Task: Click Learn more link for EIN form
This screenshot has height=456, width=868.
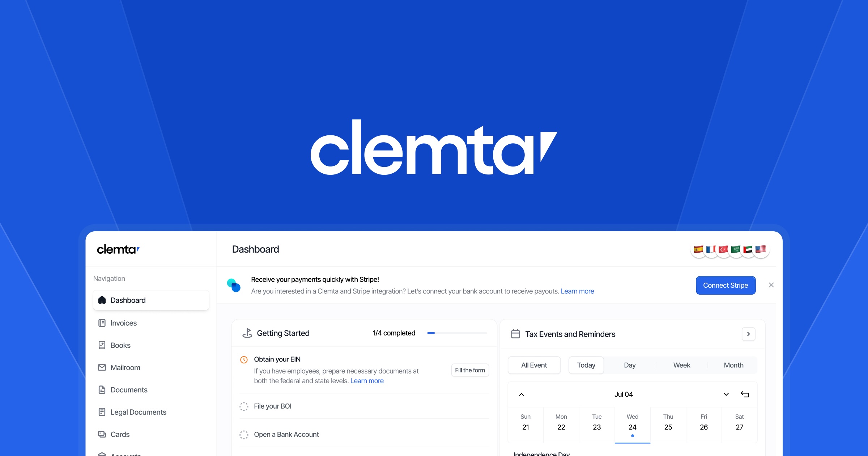Action: [x=367, y=380]
